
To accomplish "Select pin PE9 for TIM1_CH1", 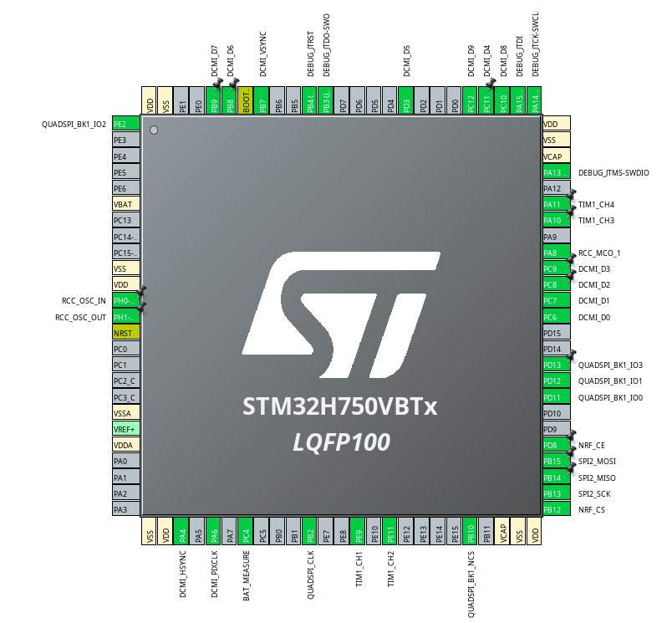I will click(359, 532).
